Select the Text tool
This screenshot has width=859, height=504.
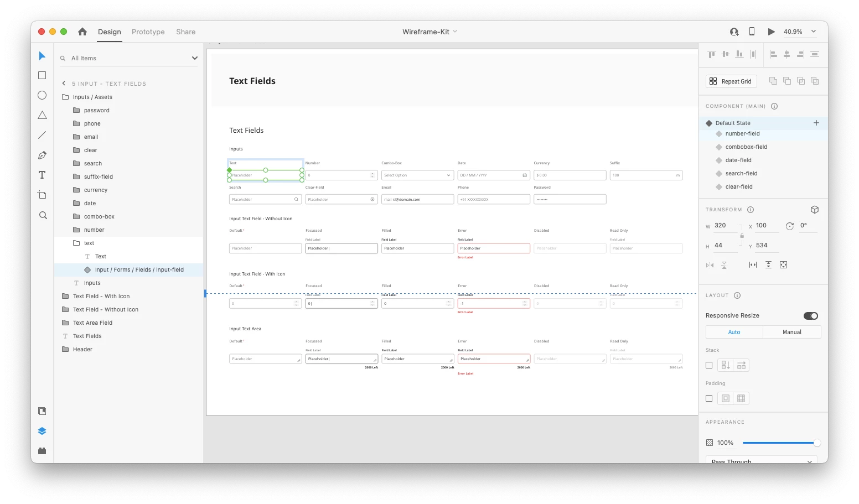42,175
